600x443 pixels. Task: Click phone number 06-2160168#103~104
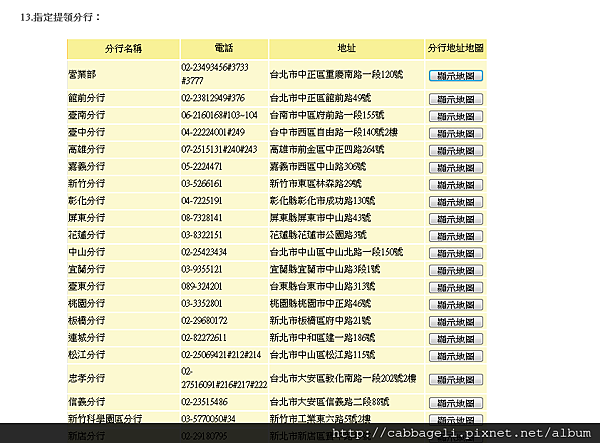point(219,115)
